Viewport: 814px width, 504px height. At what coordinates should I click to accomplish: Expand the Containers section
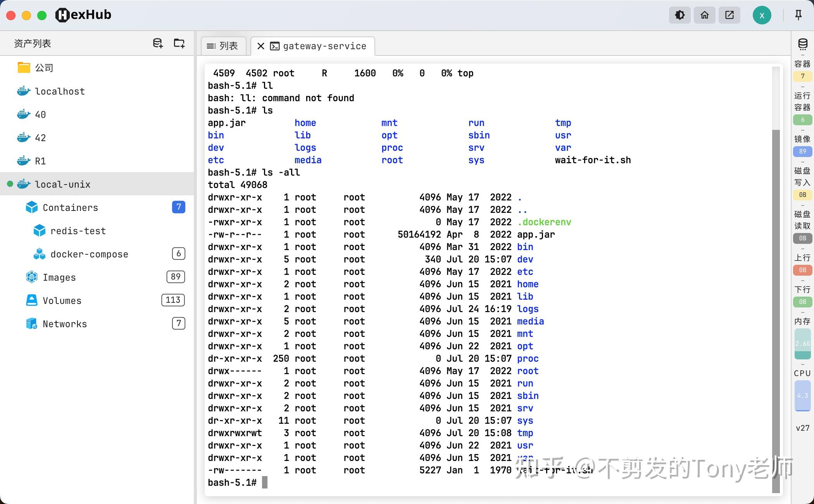pyautogui.click(x=71, y=207)
